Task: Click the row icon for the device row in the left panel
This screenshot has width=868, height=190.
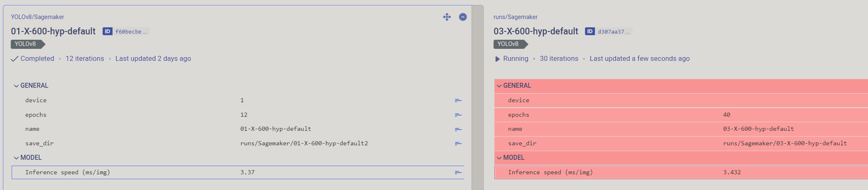Action: pos(458,101)
